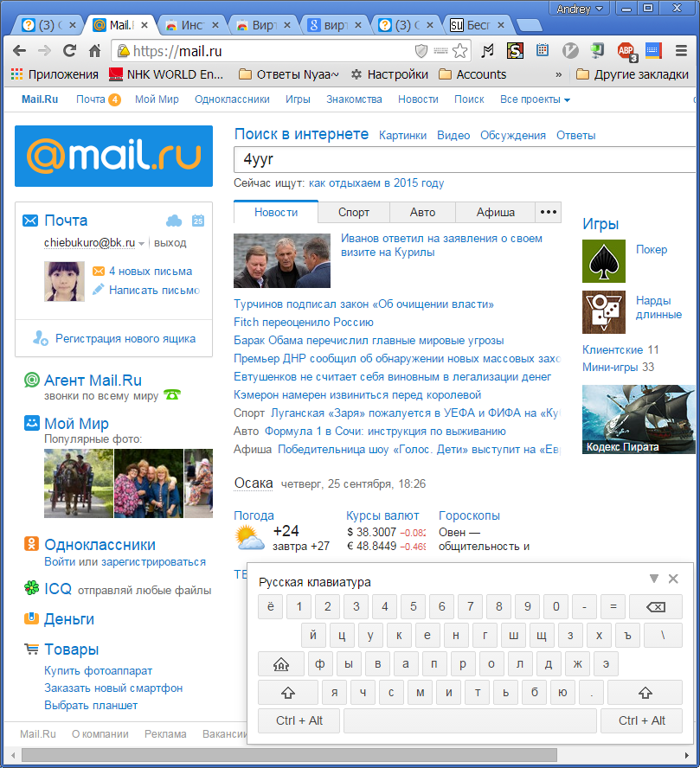Open the Accounts bookmarks folder
700x768 pixels.
pos(472,74)
